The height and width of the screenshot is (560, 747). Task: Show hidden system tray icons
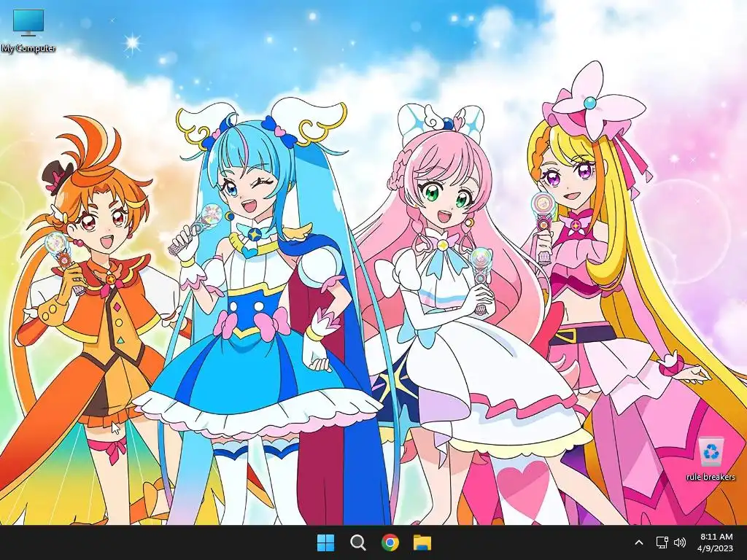point(639,542)
